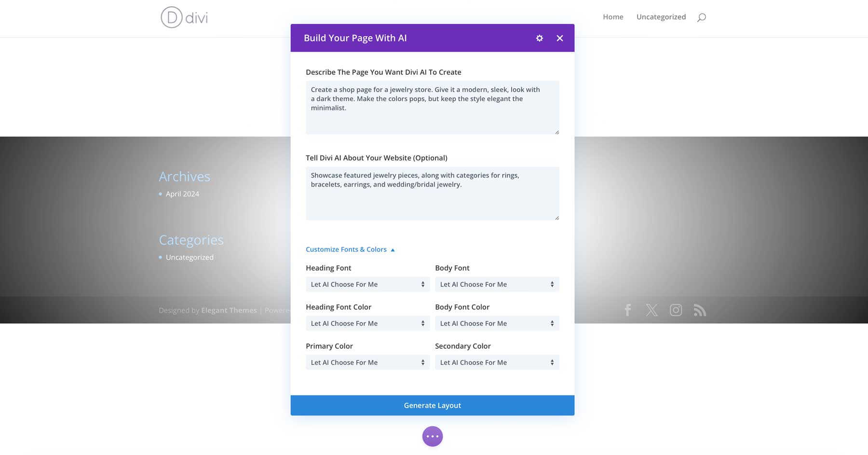Viewport: 868px width, 455px height.
Task: Open the Primary Color dropdown
Action: [367, 362]
